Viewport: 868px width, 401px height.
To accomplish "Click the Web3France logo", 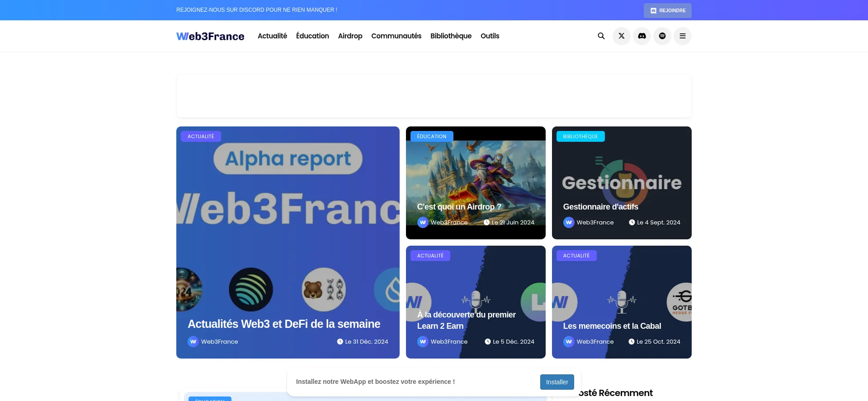I will click(x=210, y=36).
